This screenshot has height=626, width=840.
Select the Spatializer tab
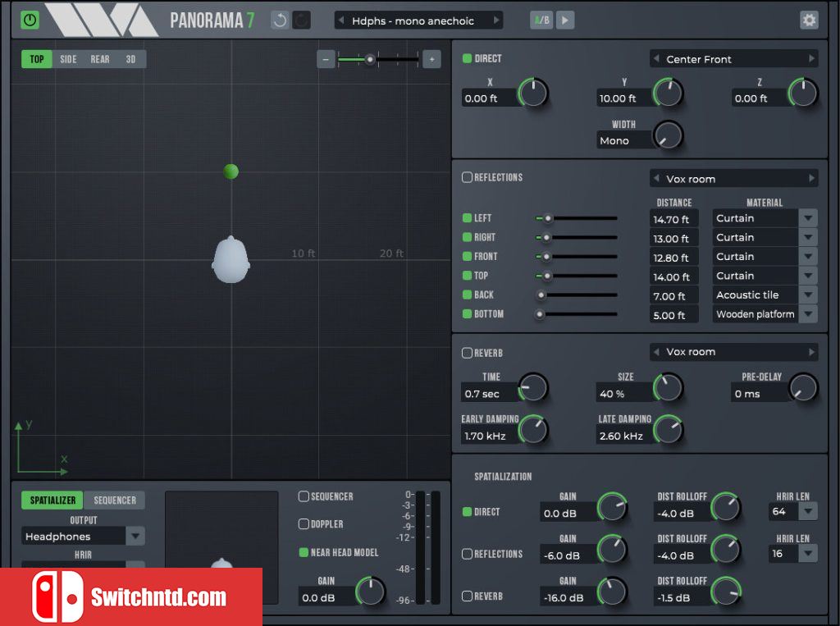pyautogui.click(x=52, y=500)
